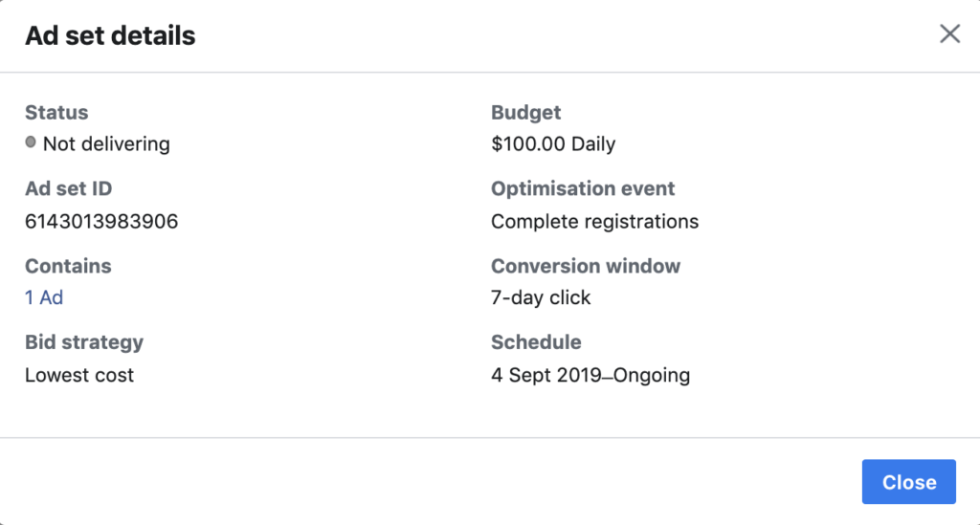
Task: Click the grey Not delivering status dot
Action: pyautogui.click(x=31, y=142)
